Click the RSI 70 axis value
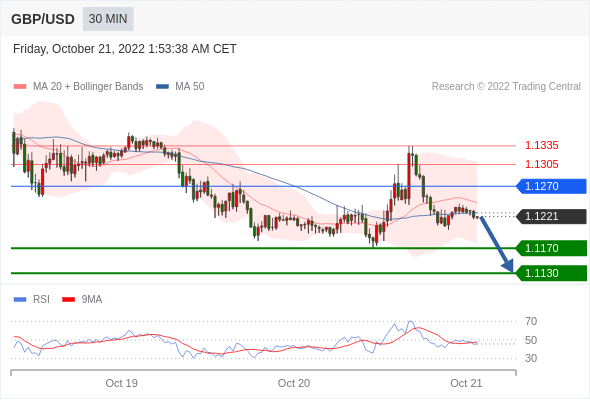Viewport: 590px width, 400px height. tap(531, 321)
